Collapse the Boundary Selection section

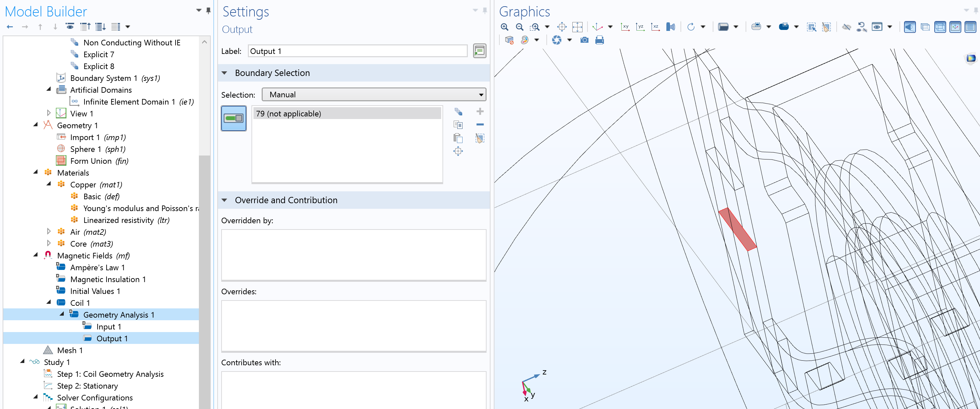225,73
